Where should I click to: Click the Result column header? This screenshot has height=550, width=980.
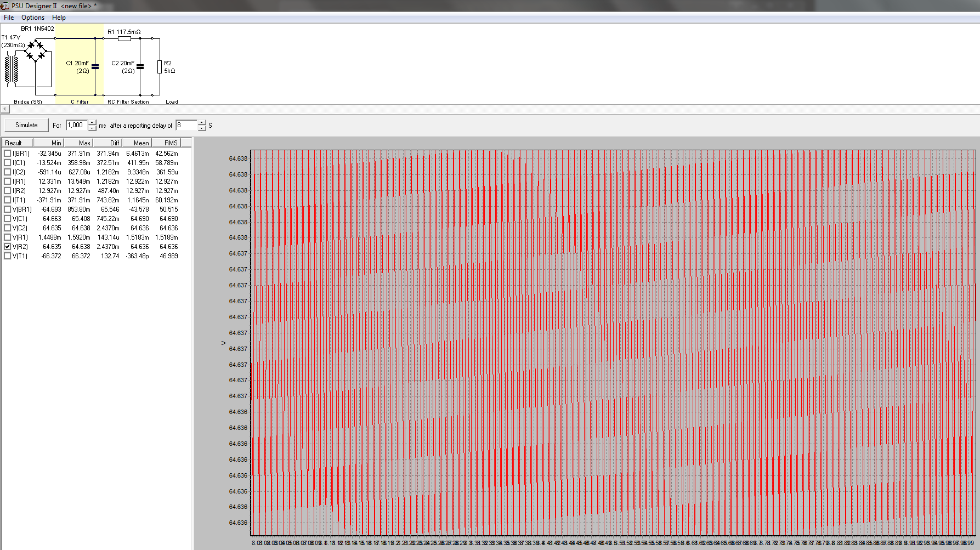pyautogui.click(x=17, y=143)
